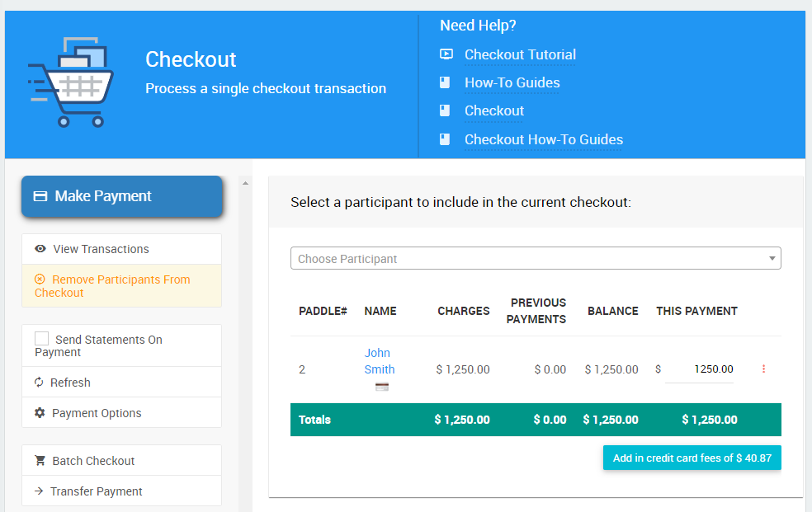Viewport: 812px width, 512px height.
Task: Click the eye icon for View Transactions
Action: tap(40, 249)
